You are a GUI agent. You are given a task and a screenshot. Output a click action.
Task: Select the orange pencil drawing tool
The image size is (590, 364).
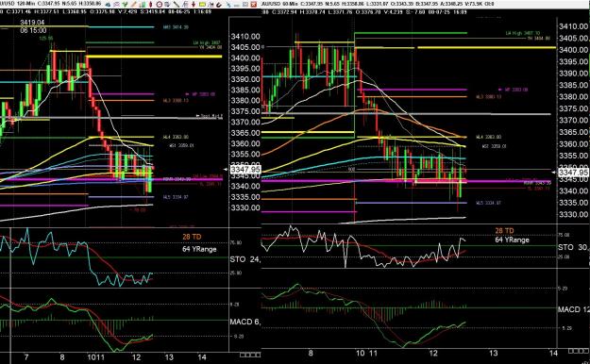click(x=134, y=5)
